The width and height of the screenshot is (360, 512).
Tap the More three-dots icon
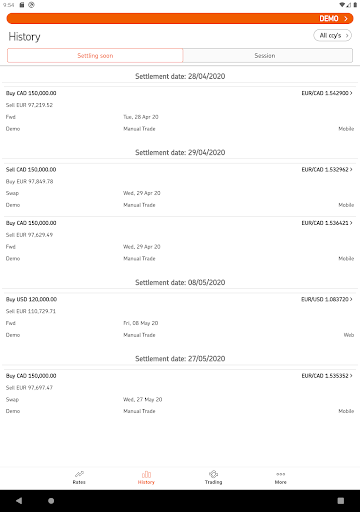pos(281,474)
